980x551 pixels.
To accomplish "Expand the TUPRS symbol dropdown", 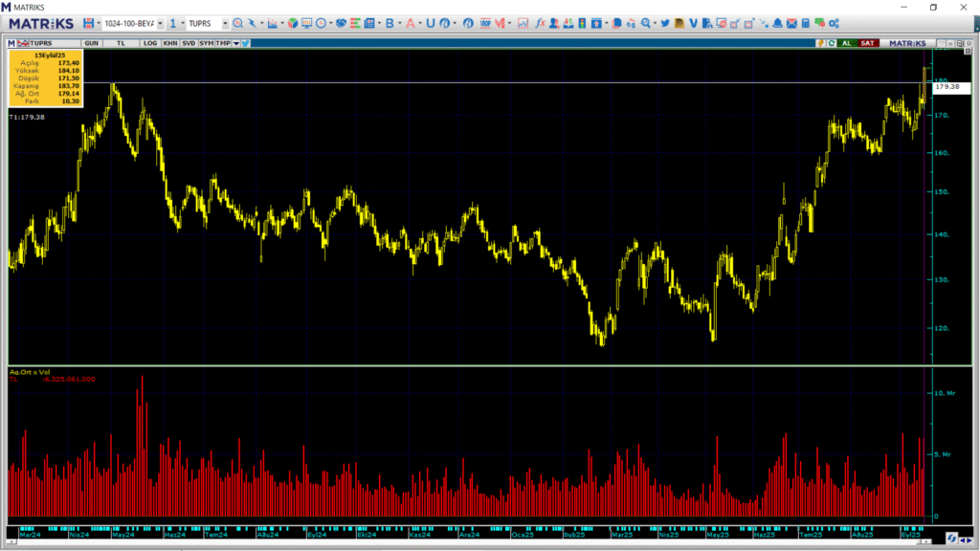I will pyautogui.click(x=225, y=23).
